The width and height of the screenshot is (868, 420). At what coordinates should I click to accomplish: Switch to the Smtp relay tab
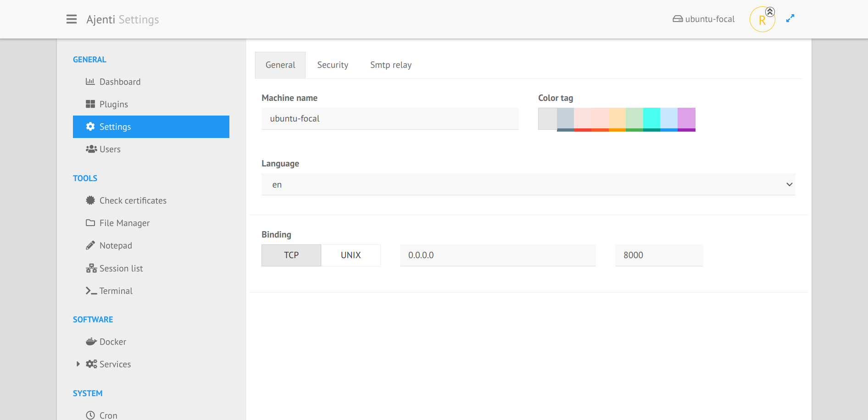pos(391,65)
